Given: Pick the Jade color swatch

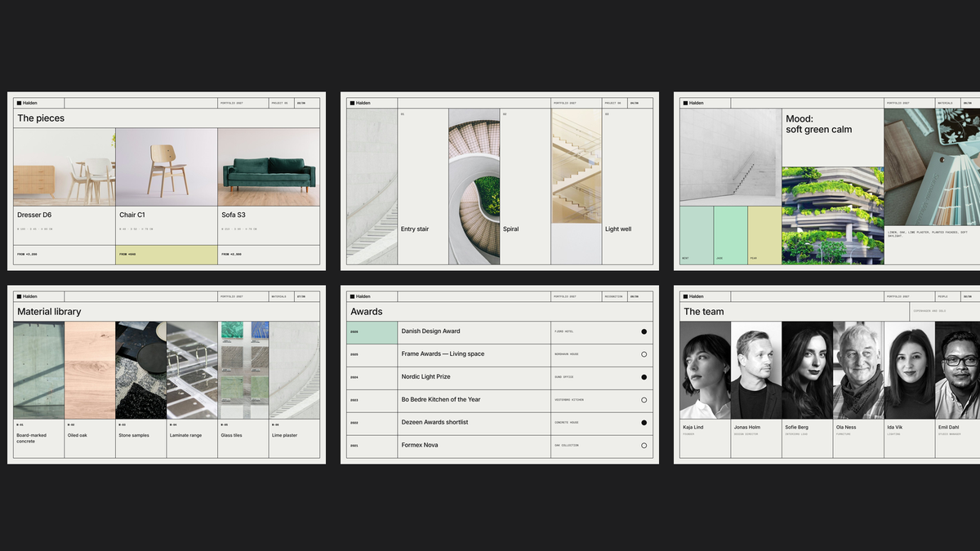Looking at the screenshot, I should [x=731, y=235].
